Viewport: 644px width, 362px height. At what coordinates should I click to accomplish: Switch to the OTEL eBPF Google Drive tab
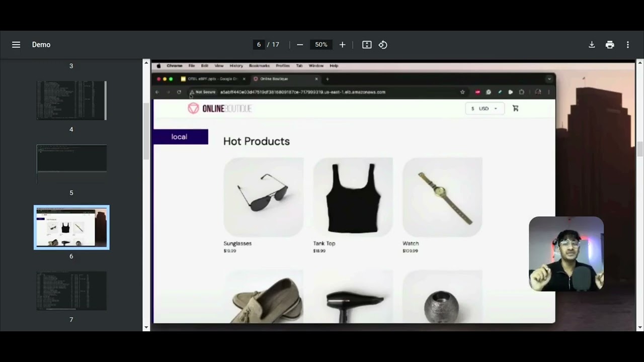(213, 79)
